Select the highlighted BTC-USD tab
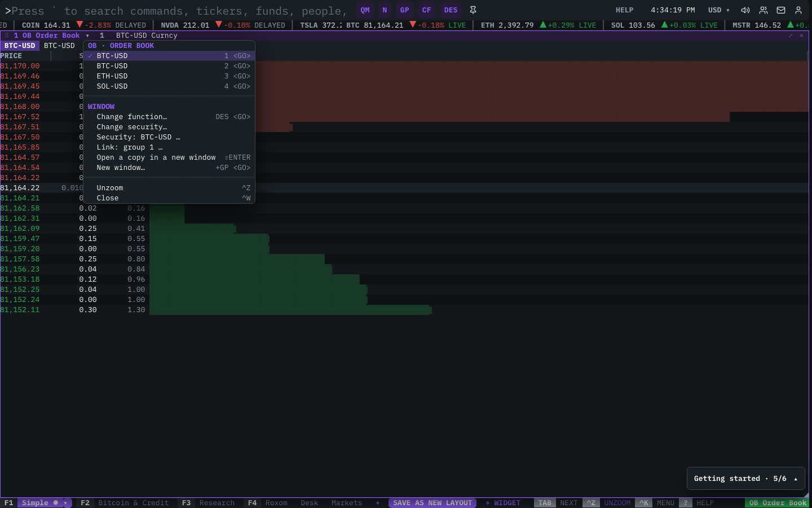Viewport: 812px width, 508px height. click(20, 46)
